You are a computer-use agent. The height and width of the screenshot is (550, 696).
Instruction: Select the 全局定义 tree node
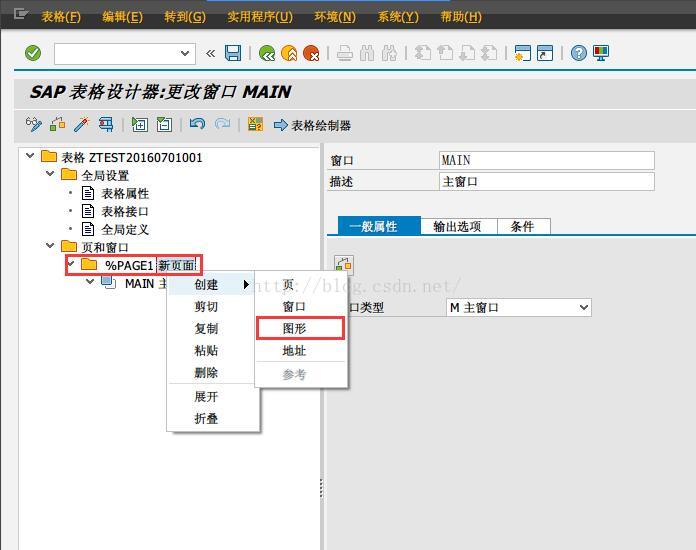(x=125, y=229)
